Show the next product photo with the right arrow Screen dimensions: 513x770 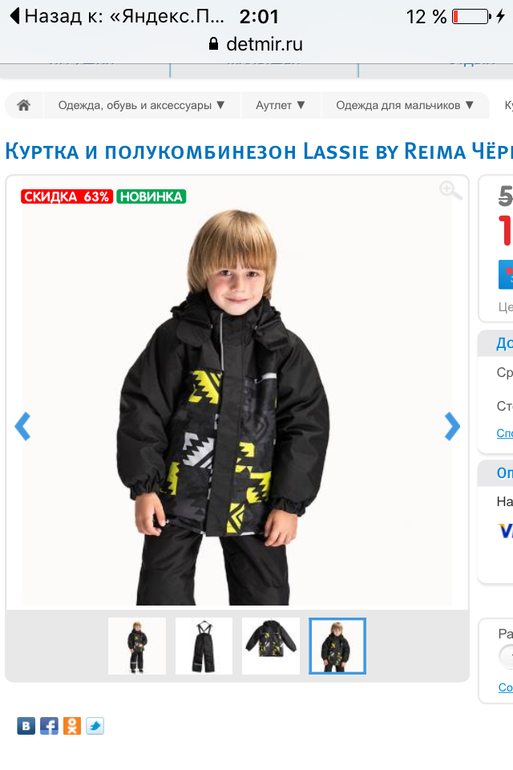coord(452,426)
